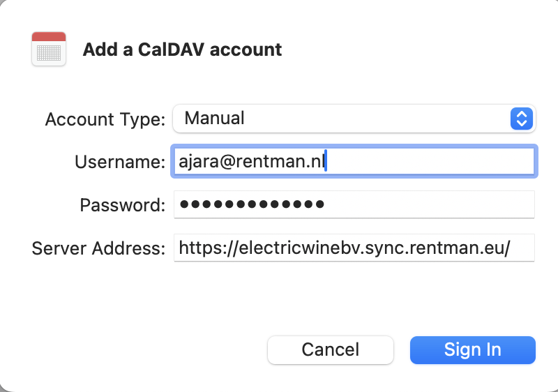
Task: Focus the Username input field
Action: (354, 162)
